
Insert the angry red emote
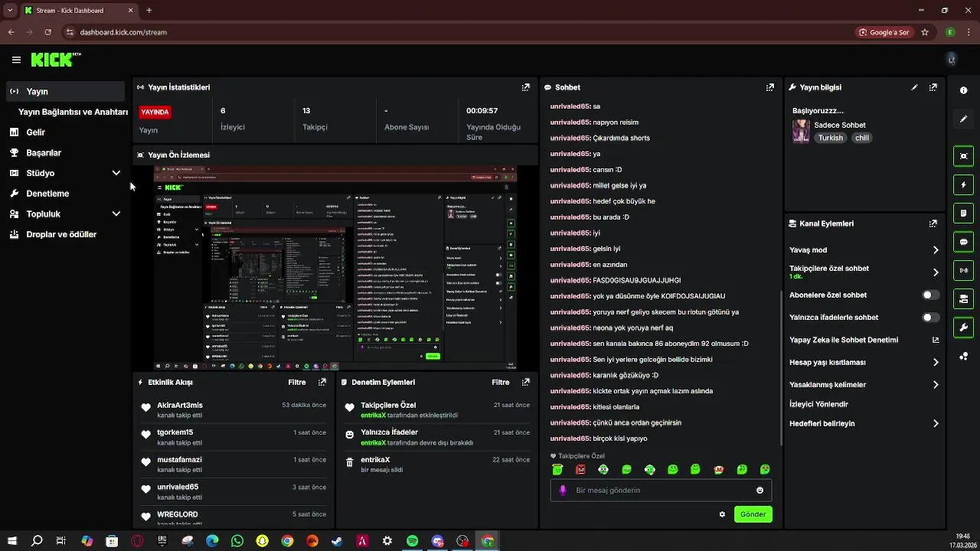pos(580,469)
